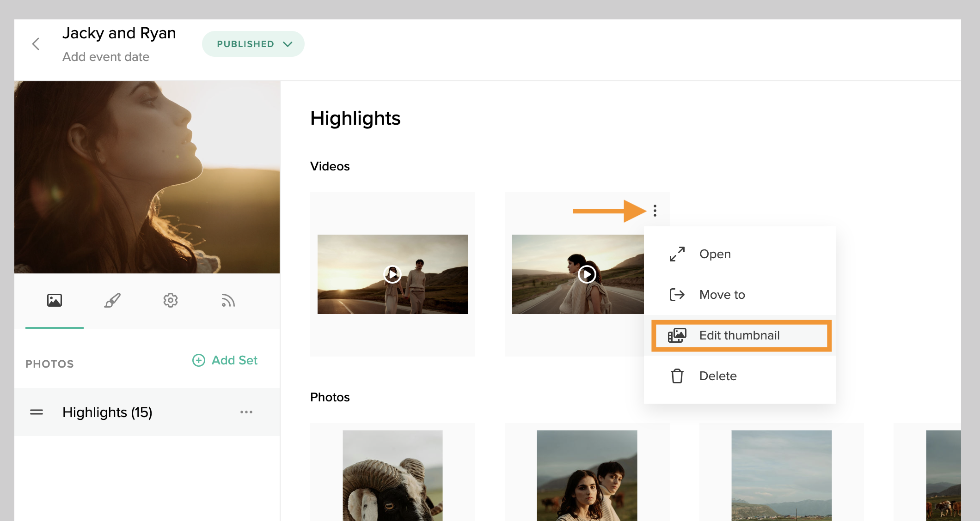Open the Photos tab image icon

pos(55,301)
